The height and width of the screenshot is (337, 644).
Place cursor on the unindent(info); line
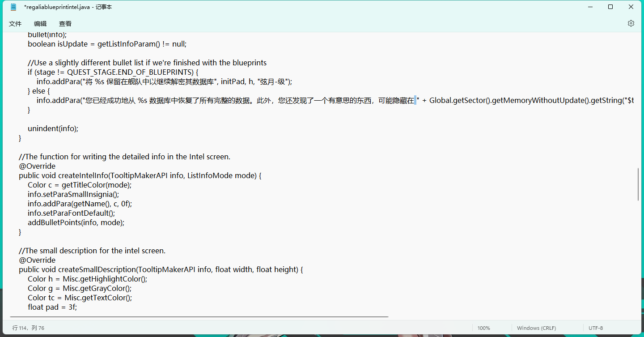[53, 128]
